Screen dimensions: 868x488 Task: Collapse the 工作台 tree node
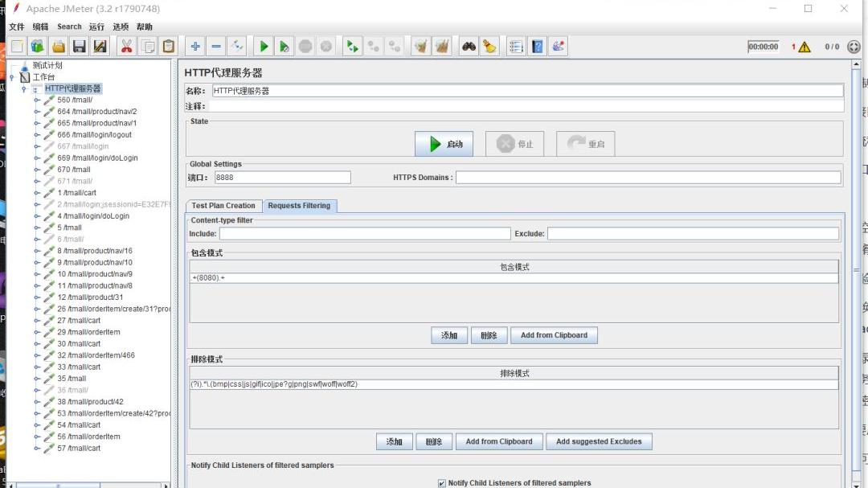pos(11,77)
